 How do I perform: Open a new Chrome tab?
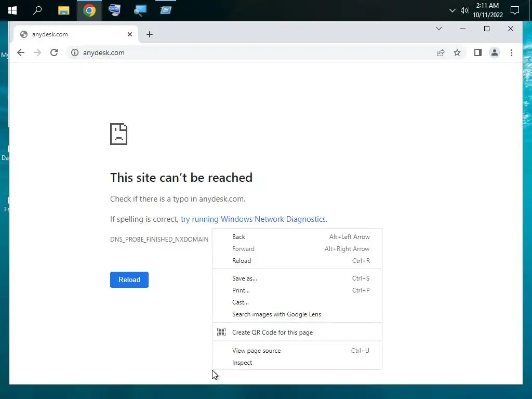[x=150, y=34]
